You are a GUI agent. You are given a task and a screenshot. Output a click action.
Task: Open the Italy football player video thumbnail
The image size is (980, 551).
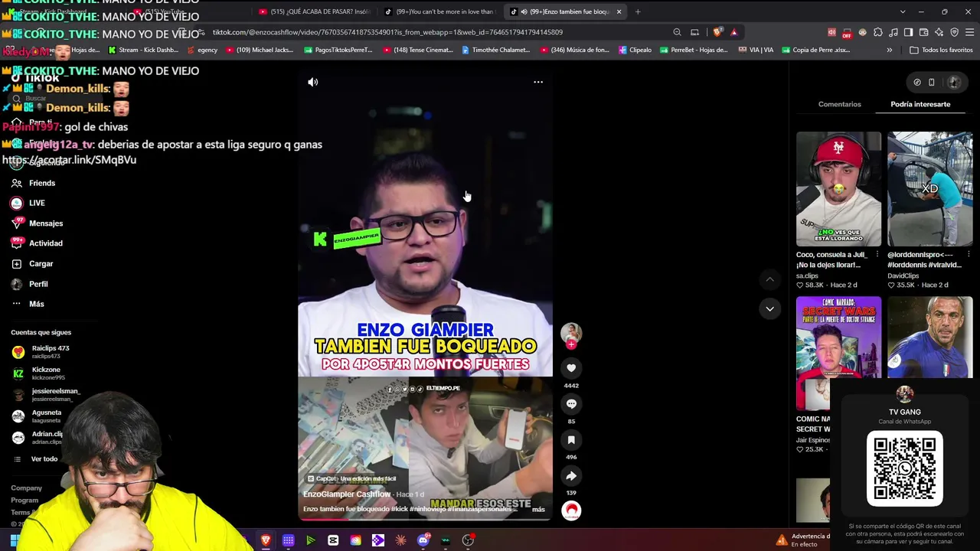pos(929,337)
